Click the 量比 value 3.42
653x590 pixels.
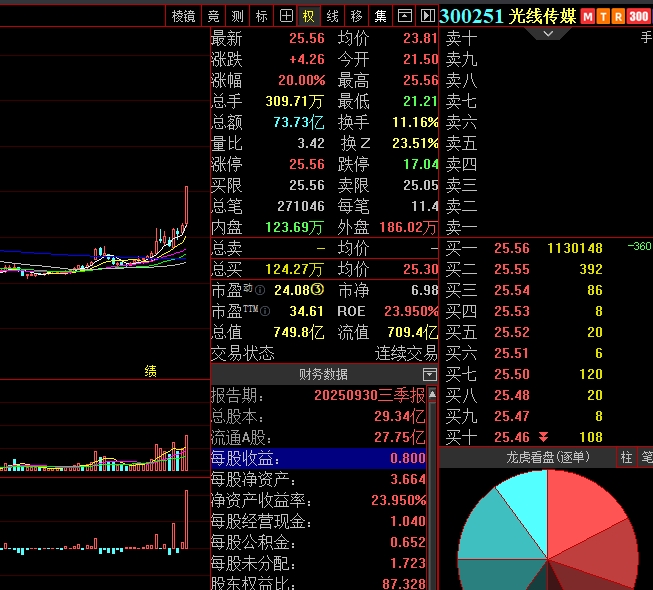[311, 143]
